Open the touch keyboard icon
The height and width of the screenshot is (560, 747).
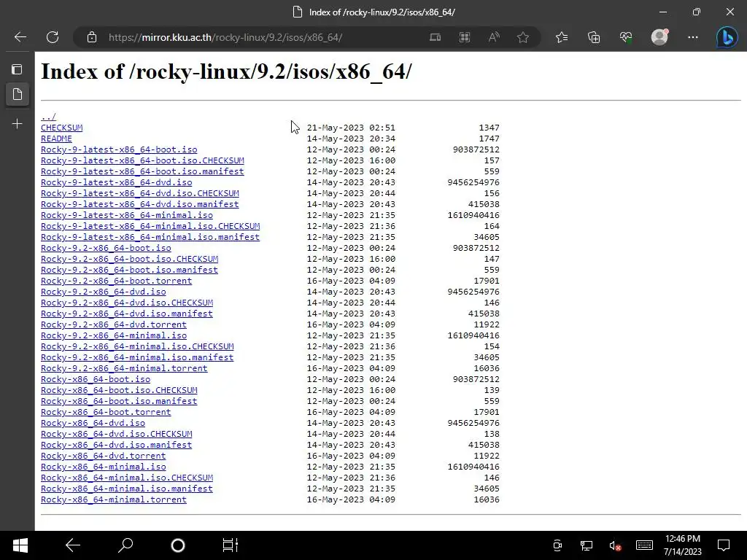pos(644,545)
